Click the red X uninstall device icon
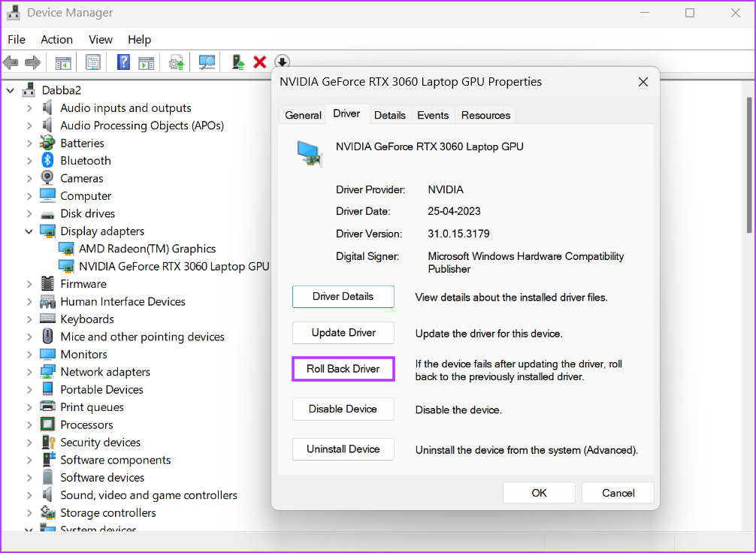 click(x=260, y=62)
